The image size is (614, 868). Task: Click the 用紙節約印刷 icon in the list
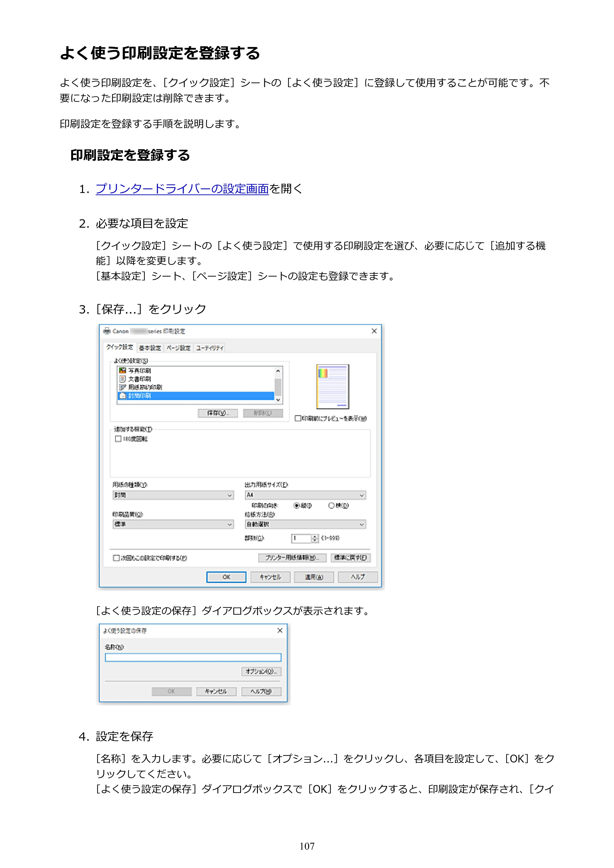pos(122,387)
